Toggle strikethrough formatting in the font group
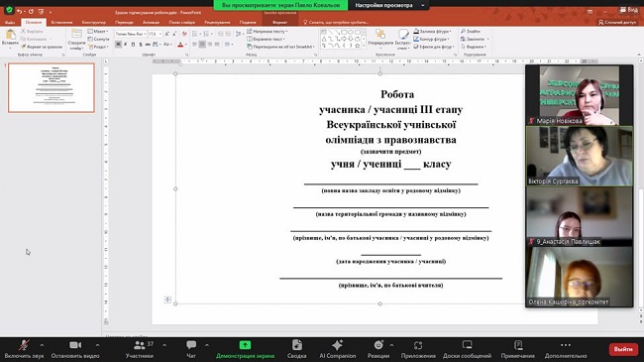Image resolution: width=644 pixels, height=362 pixels. tap(148, 44)
